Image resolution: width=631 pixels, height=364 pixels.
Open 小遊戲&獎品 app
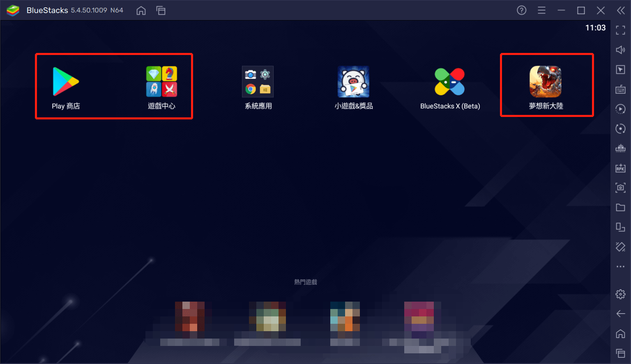353,82
